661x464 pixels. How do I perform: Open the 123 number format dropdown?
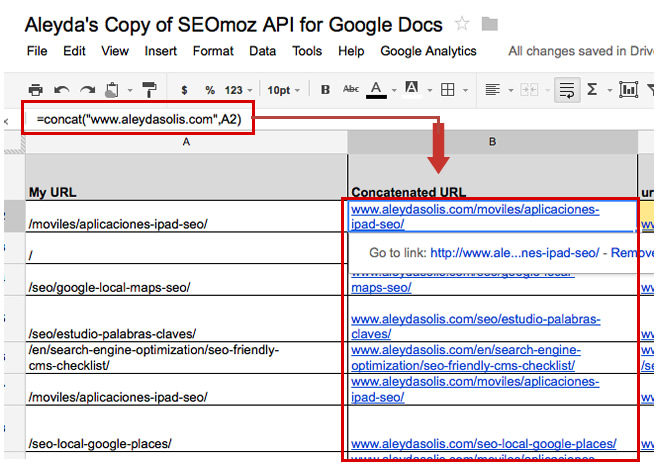coord(239,90)
